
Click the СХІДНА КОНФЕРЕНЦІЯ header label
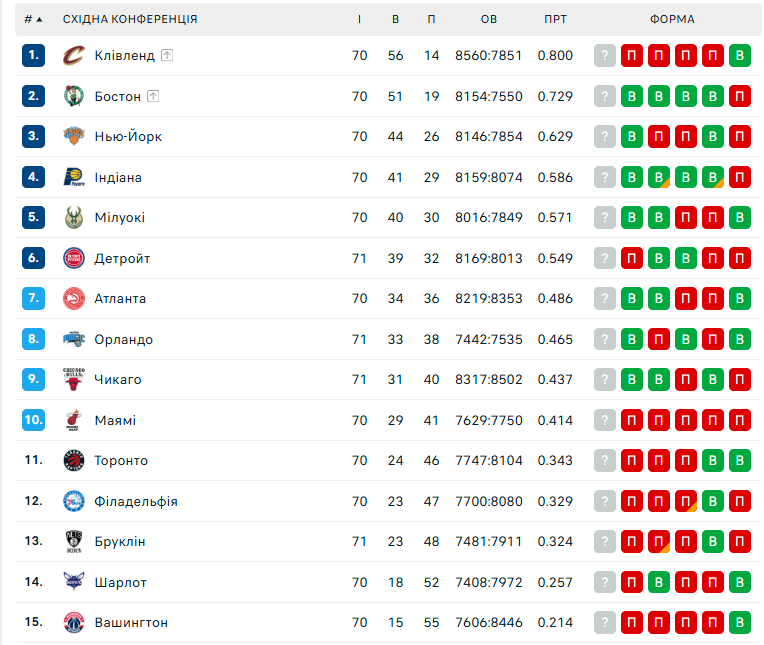click(x=130, y=19)
